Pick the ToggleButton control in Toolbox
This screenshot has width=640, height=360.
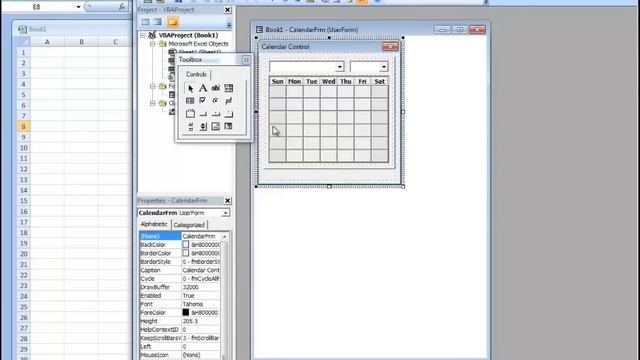(x=229, y=101)
